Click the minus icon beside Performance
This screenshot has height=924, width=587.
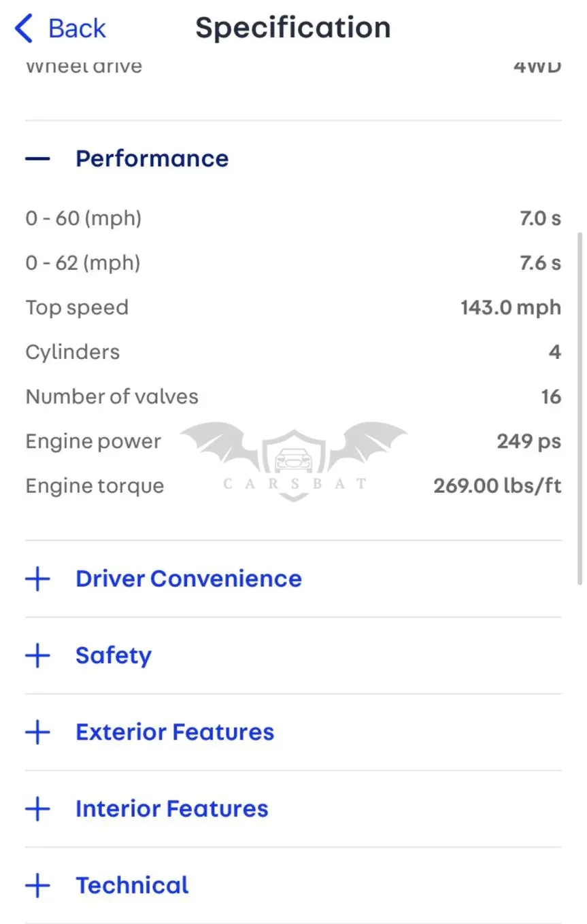point(37,158)
